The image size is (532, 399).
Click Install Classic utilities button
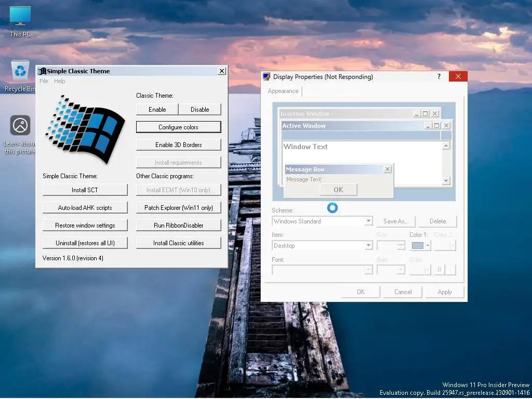click(179, 243)
